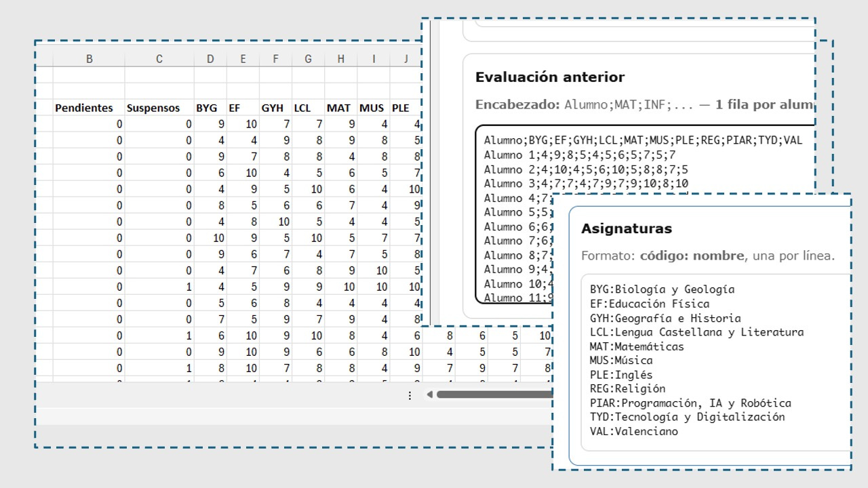The height and width of the screenshot is (488, 868).
Task: Click the BYG header cell in spreadsheet
Action: [210, 108]
